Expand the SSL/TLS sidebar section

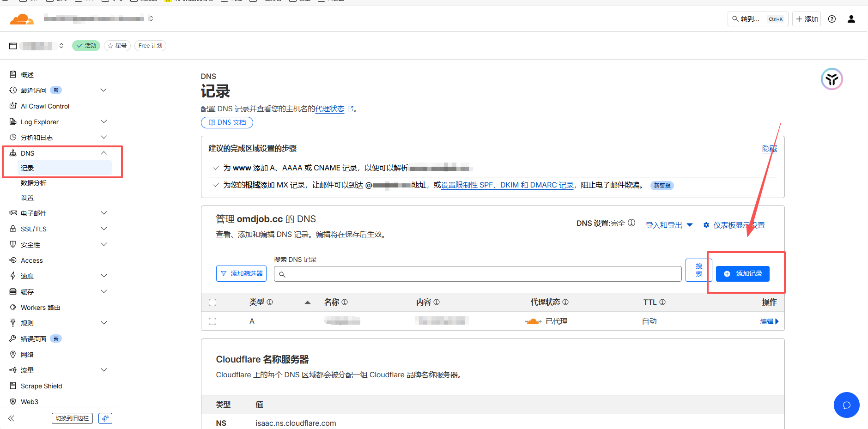[x=104, y=229]
